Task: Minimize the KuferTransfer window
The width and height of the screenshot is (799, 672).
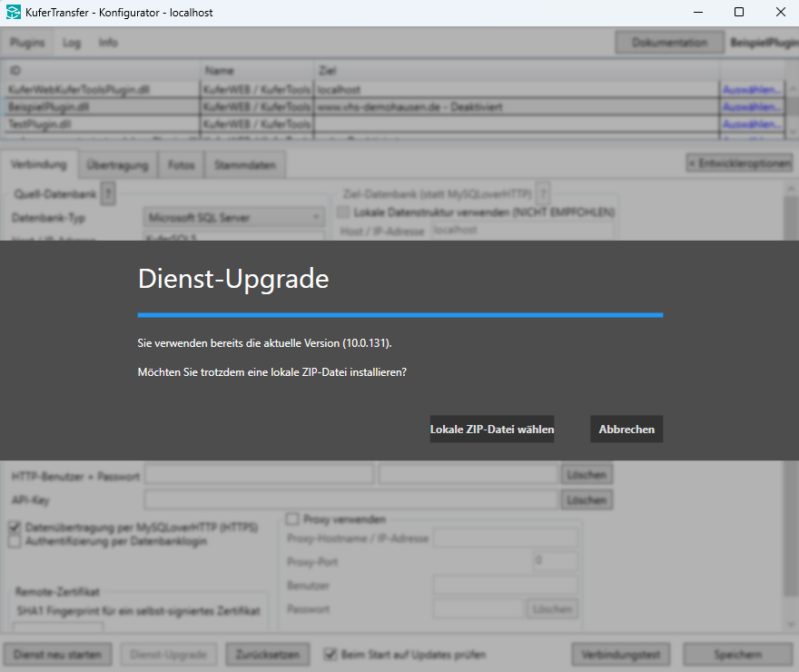Action: point(698,12)
